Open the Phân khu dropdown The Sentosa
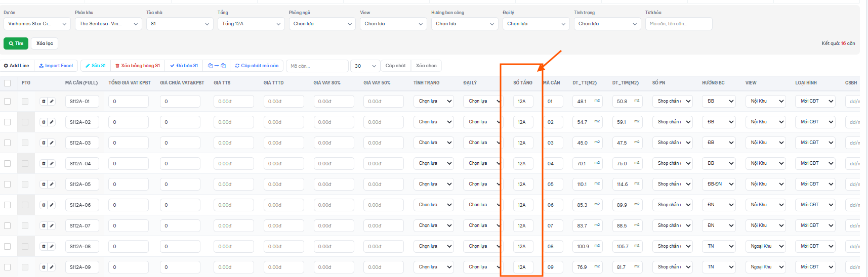The image size is (868, 277). tap(108, 24)
